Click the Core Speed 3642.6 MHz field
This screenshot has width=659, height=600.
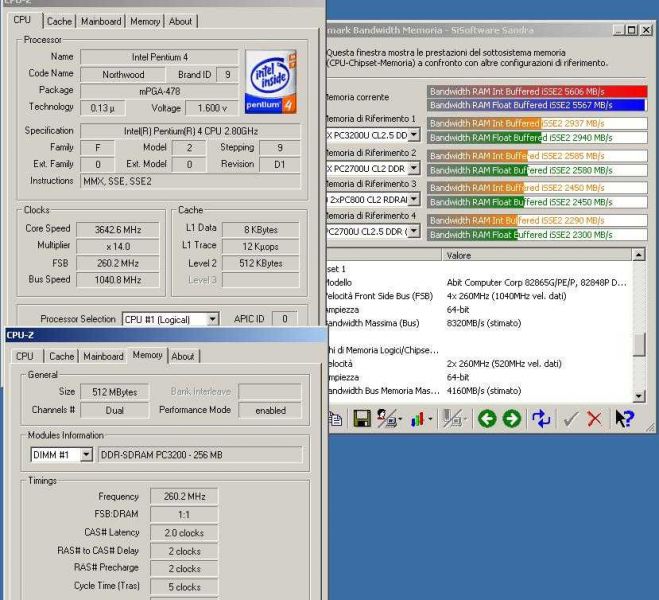point(118,229)
